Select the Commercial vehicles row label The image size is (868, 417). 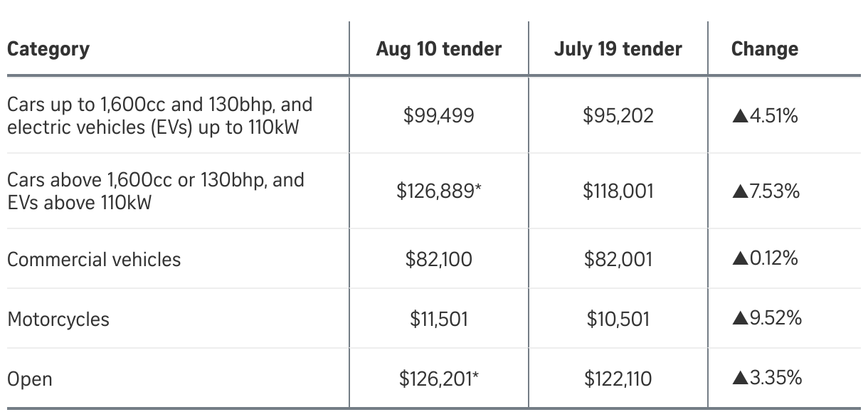tap(94, 259)
